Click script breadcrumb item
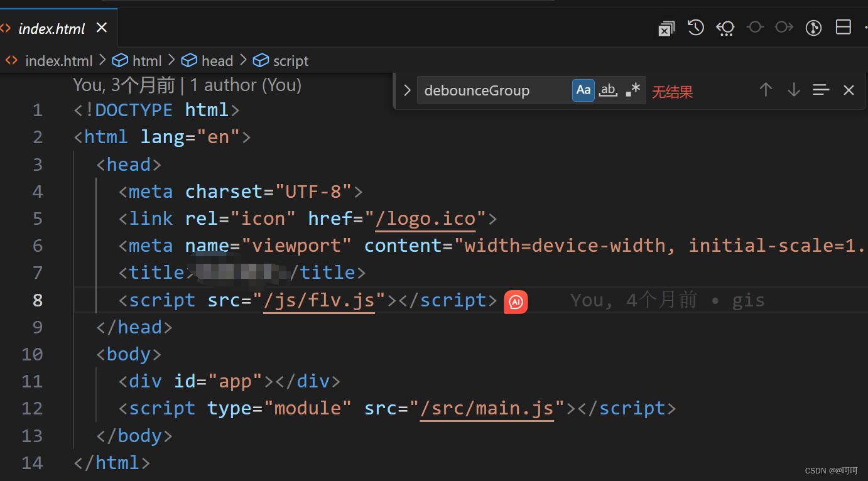Image resolution: width=868 pixels, height=481 pixels. (x=291, y=61)
